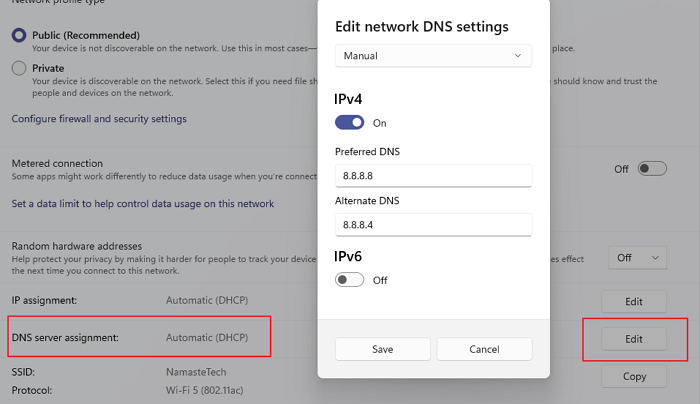Edit the IP assignment
700x404 pixels.
click(x=634, y=301)
